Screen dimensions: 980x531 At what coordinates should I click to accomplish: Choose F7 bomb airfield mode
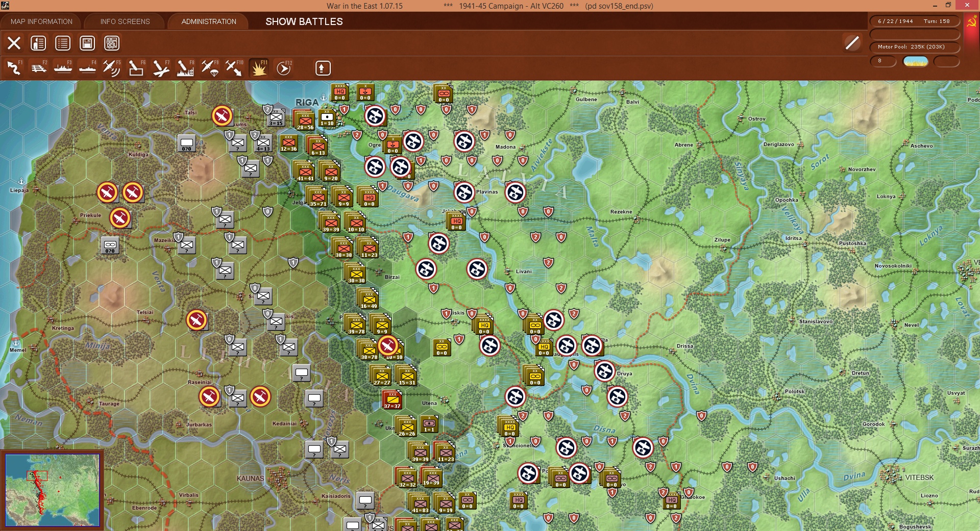click(x=161, y=68)
